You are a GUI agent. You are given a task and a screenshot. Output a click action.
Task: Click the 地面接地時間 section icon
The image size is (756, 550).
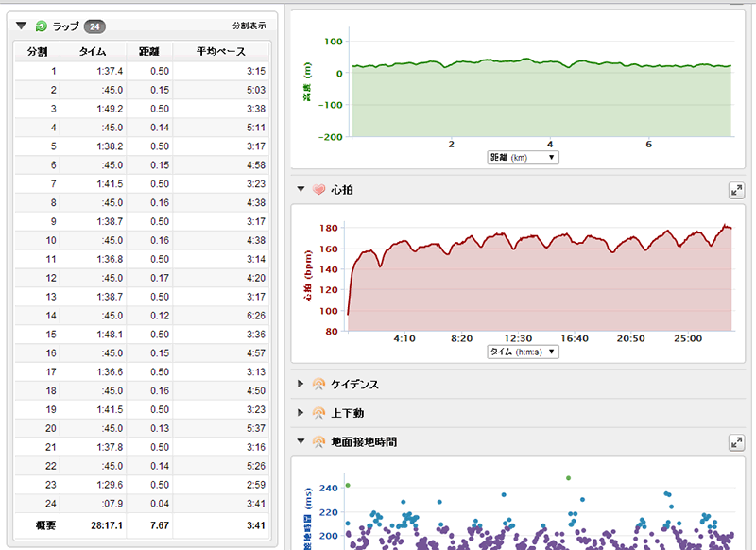pyautogui.click(x=318, y=441)
